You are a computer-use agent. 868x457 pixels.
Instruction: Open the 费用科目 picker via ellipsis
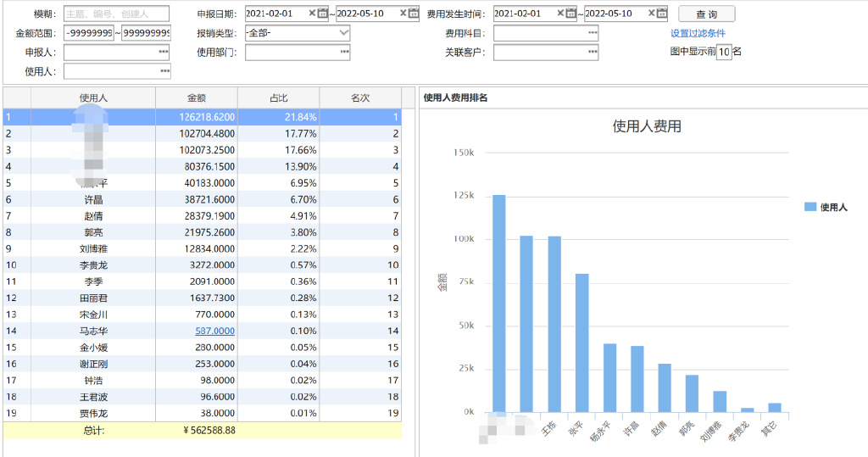[593, 33]
